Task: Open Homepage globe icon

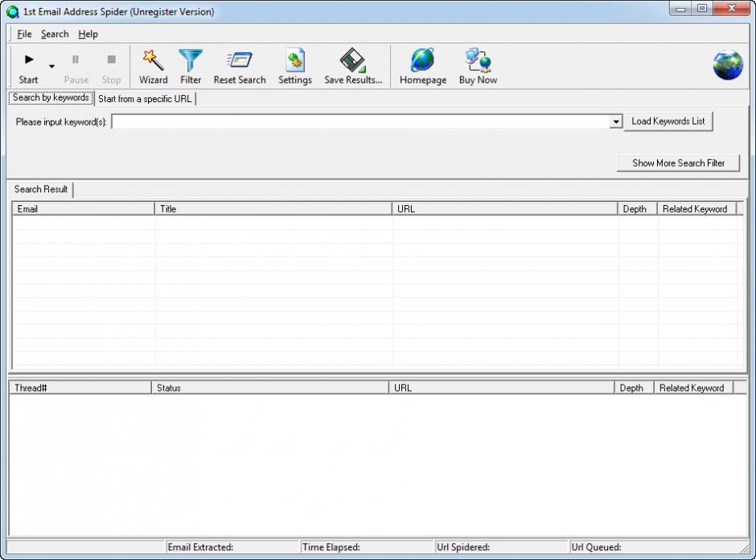Action: (x=423, y=60)
